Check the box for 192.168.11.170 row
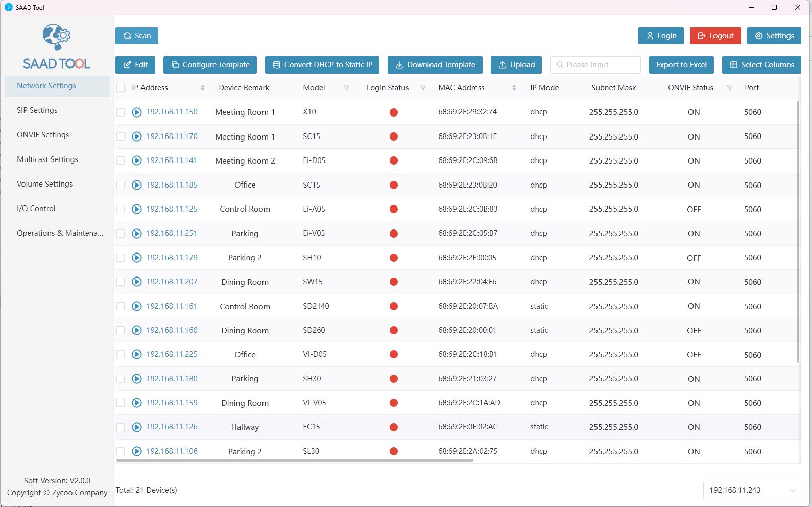812x507 pixels. click(x=121, y=136)
